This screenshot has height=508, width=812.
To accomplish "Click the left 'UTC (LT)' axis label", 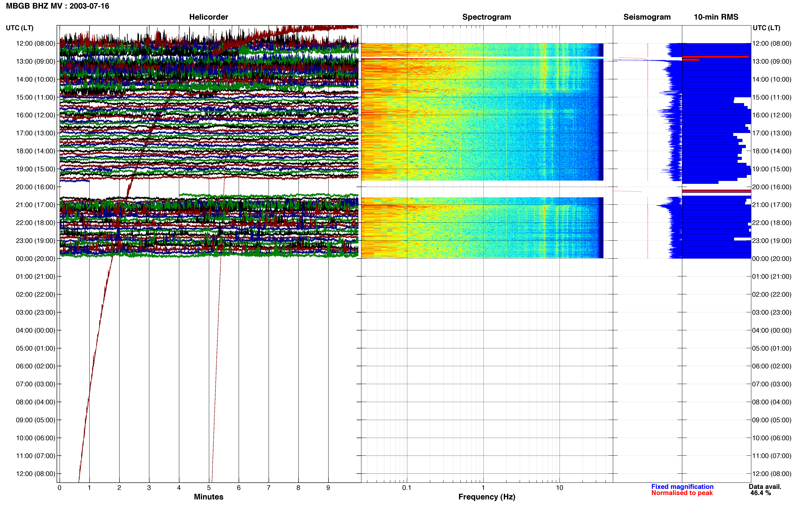I will (x=19, y=28).
